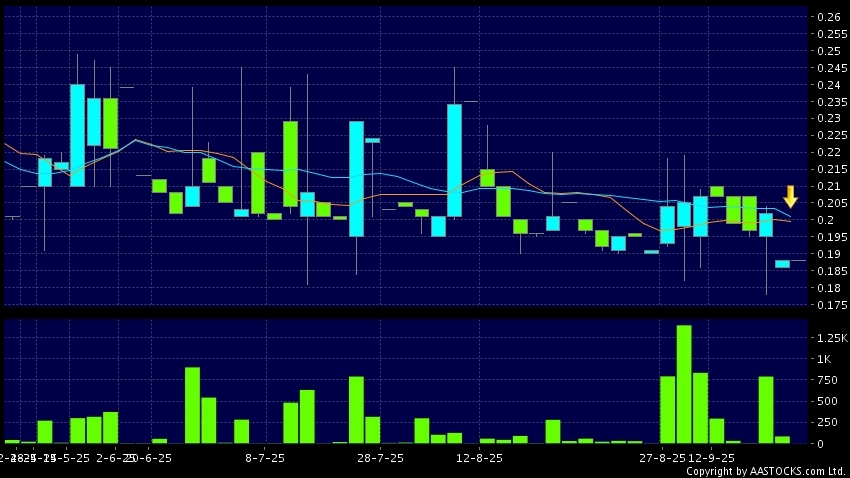Click the 0.185 price axis label
This screenshot has height=478, width=850.
832,270
